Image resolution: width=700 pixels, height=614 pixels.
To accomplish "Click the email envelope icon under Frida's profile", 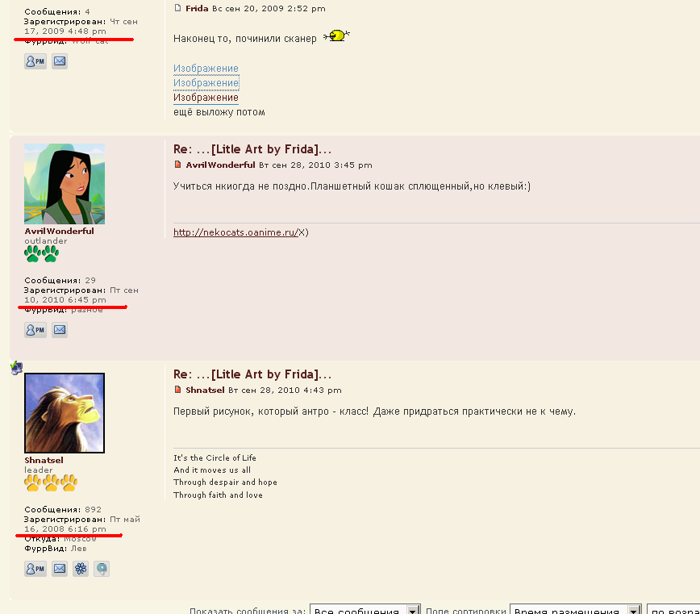I will pyautogui.click(x=60, y=61).
